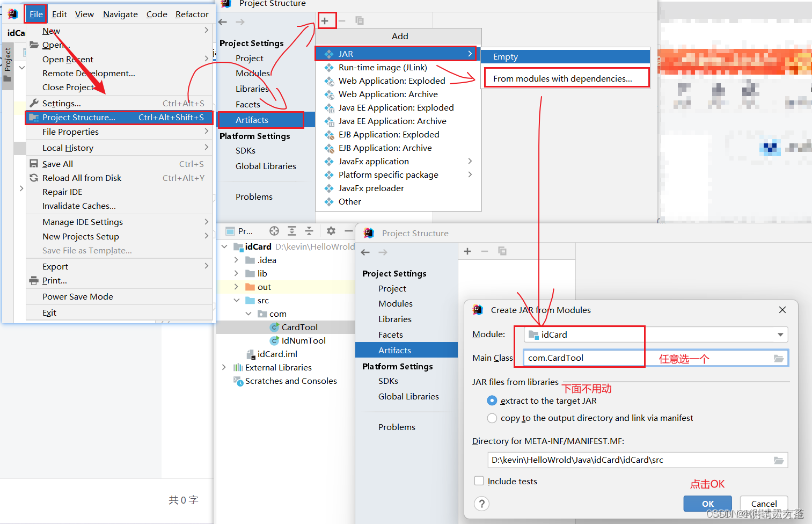This screenshot has width=812, height=524.
Task: Open the Code menu
Action: (157, 14)
